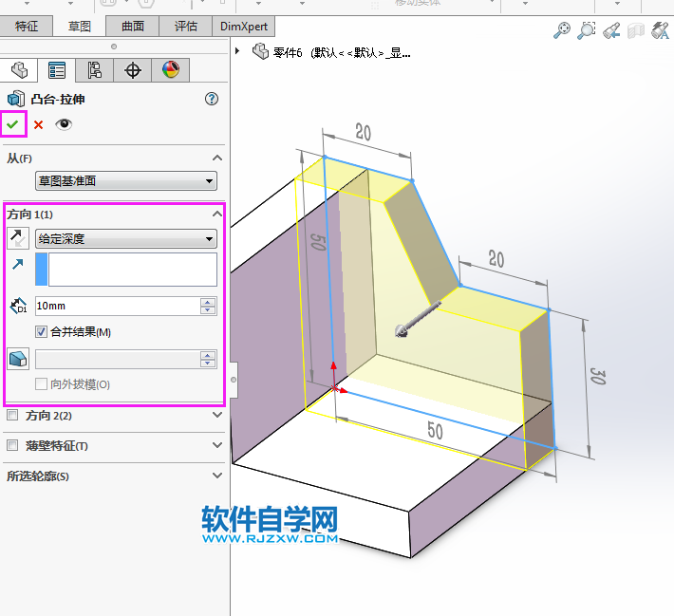674x616 pixels.
Task: Cancel the boss-extrude with red X
Action: (38, 125)
